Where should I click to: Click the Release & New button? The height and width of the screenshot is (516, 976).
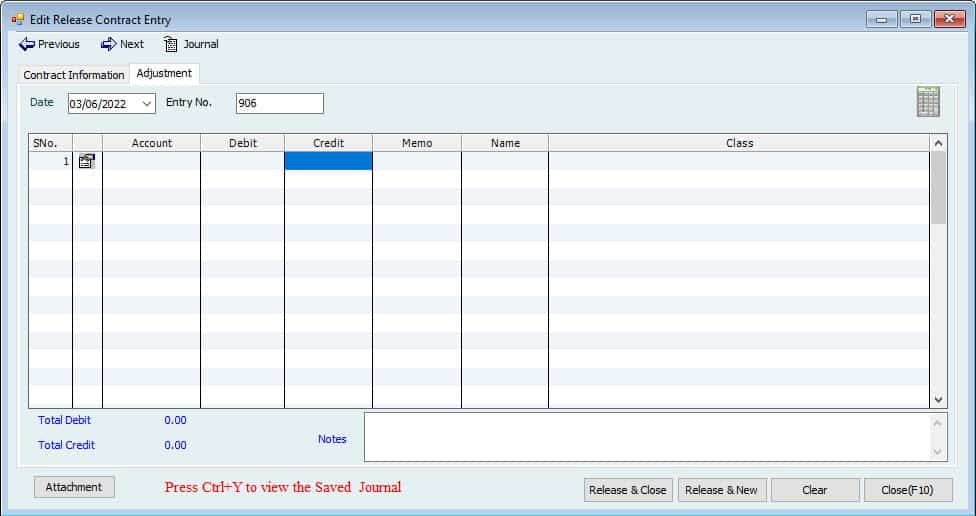721,490
